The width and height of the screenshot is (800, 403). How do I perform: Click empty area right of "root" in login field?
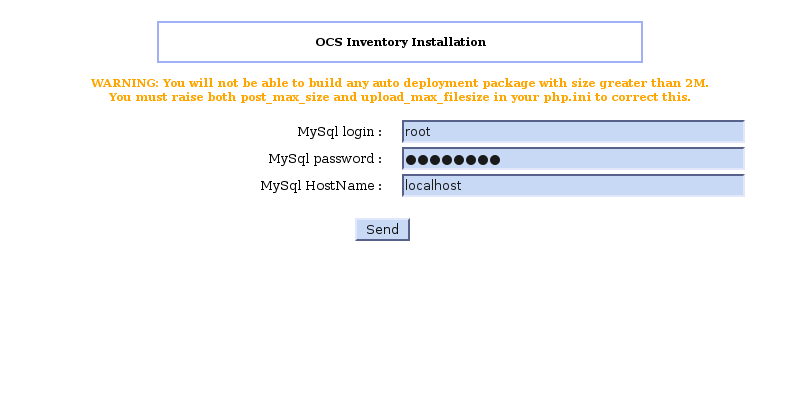point(600,132)
